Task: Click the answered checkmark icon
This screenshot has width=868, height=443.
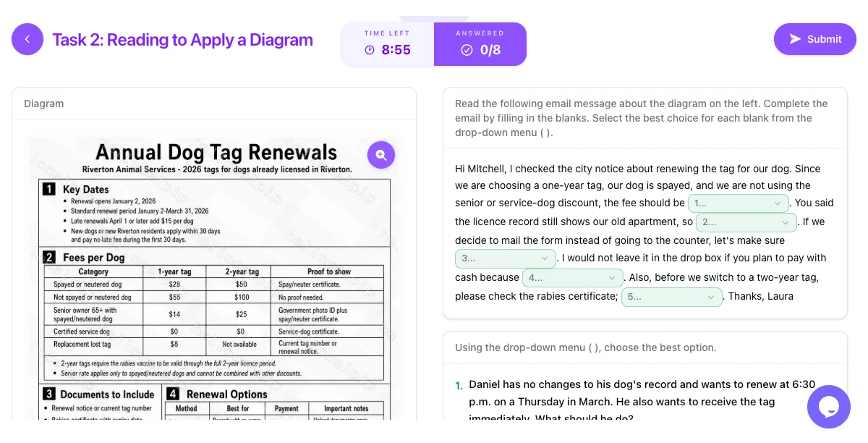Action: pos(467,50)
